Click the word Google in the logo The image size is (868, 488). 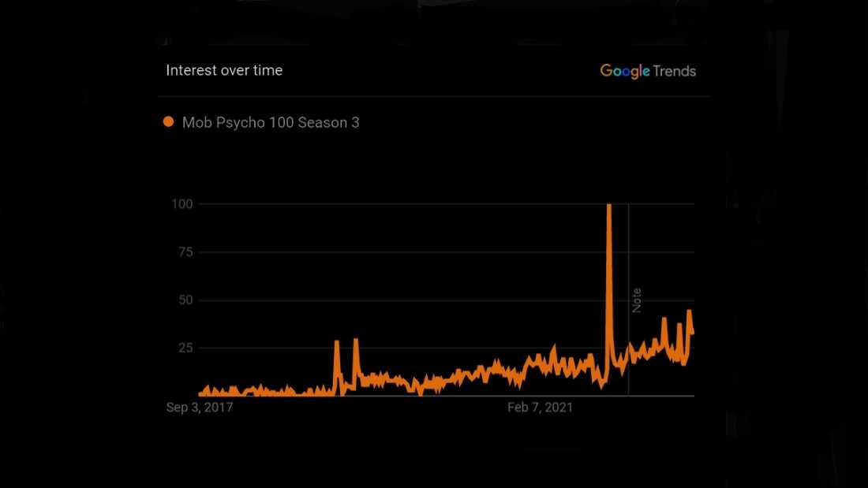coord(625,71)
